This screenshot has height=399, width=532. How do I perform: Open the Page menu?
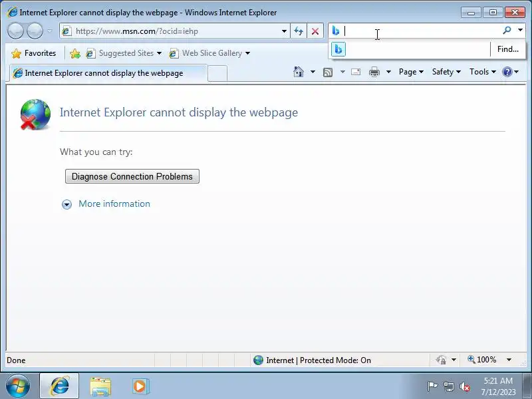[x=411, y=72]
